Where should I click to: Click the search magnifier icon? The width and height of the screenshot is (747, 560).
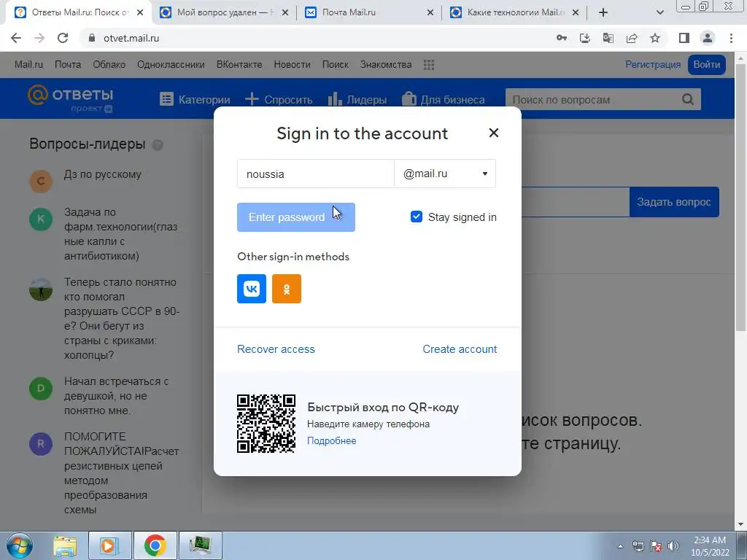(688, 99)
